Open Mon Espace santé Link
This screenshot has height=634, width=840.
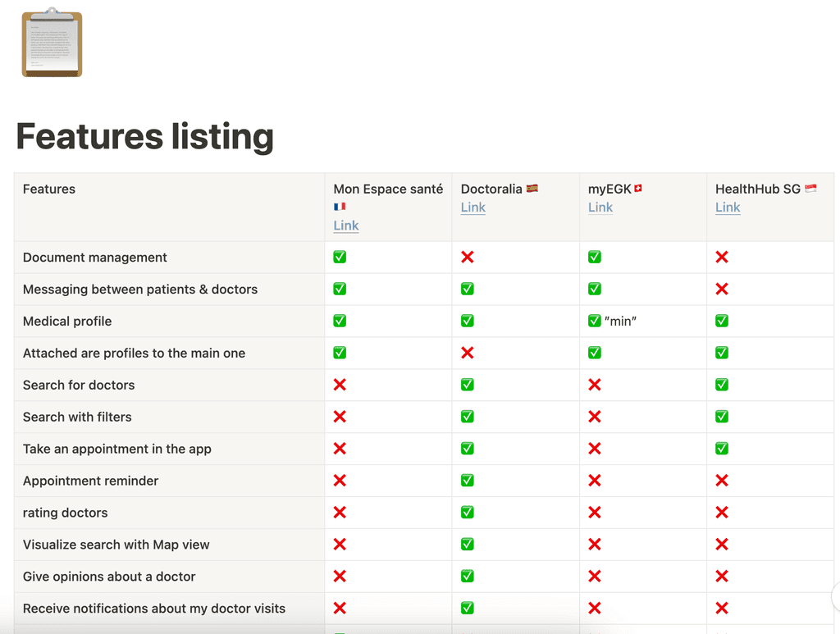click(346, 226)
